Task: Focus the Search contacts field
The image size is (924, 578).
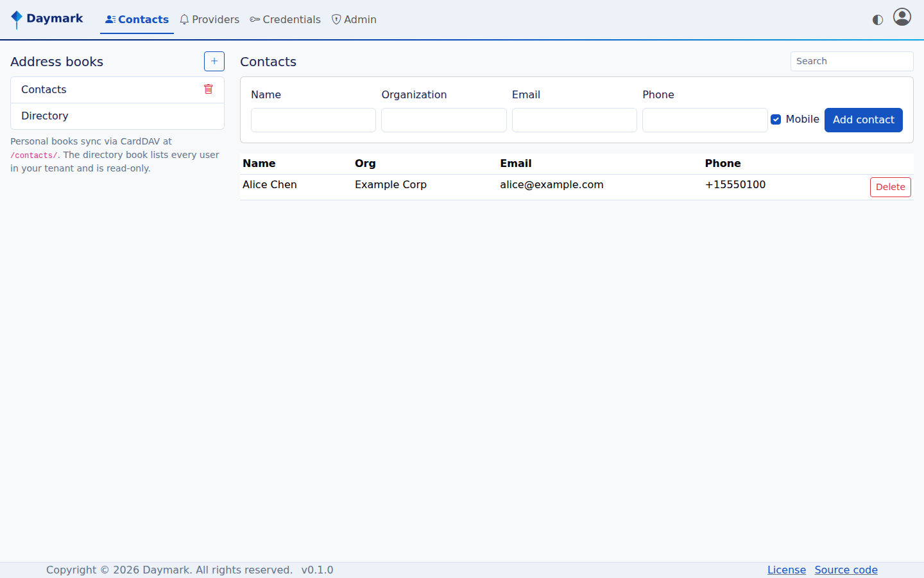Action: [852, 62]
